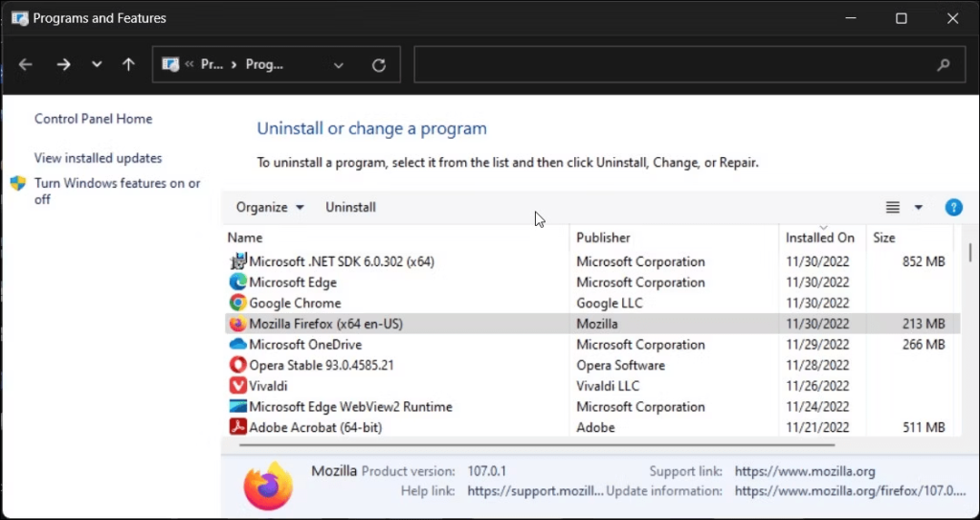Expand more view options arrow

click(918, 207)
